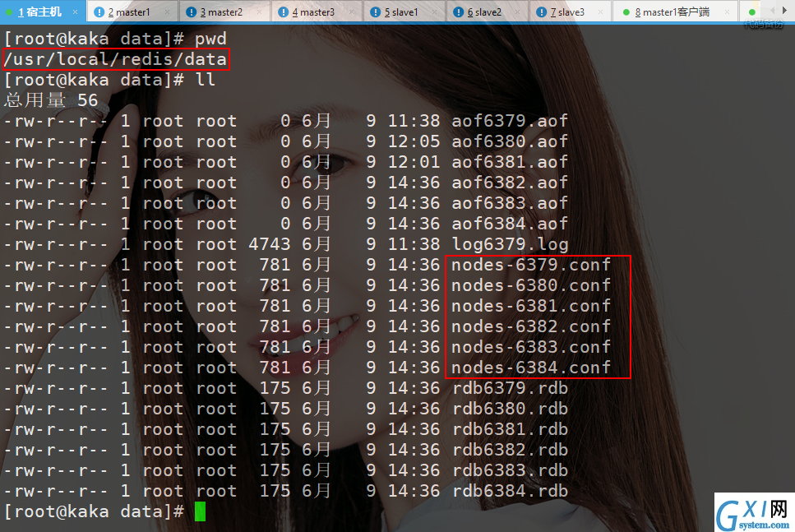Click the file name aof6384.aof
Screen dimensions: 795x532
[x=510, y=224]
